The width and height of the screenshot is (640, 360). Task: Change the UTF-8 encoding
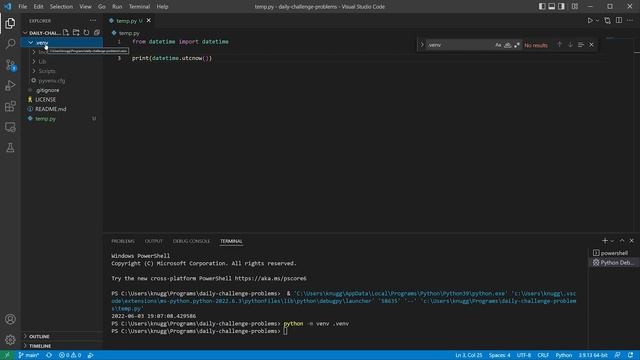[524, 355]
